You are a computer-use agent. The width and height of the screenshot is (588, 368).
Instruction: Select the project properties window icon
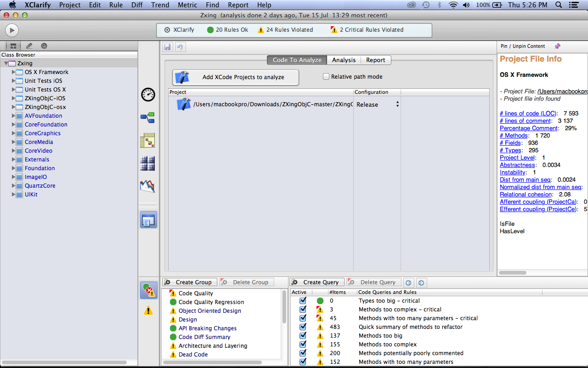tap(148, 220)
